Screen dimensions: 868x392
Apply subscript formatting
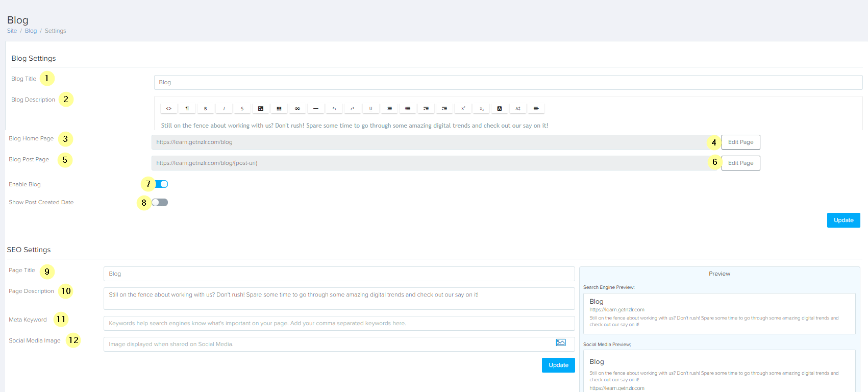(x=481, y=108)
